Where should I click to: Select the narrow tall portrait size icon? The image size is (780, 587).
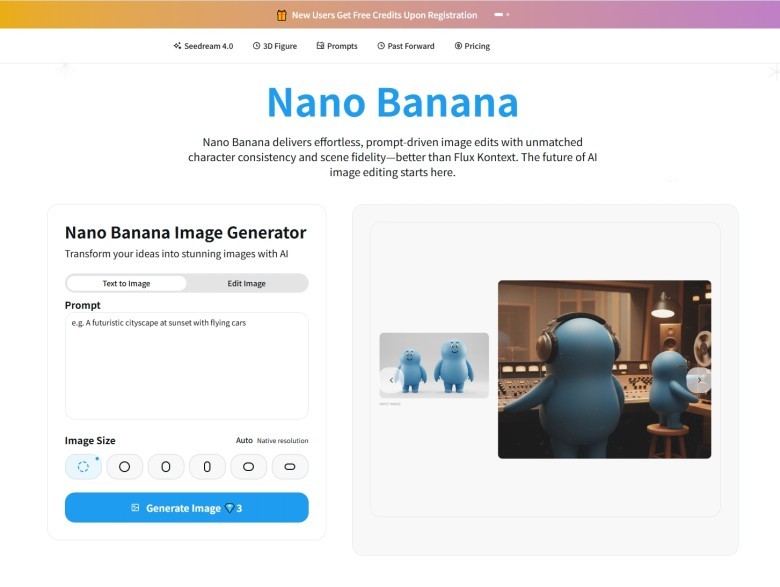(207, 467)
